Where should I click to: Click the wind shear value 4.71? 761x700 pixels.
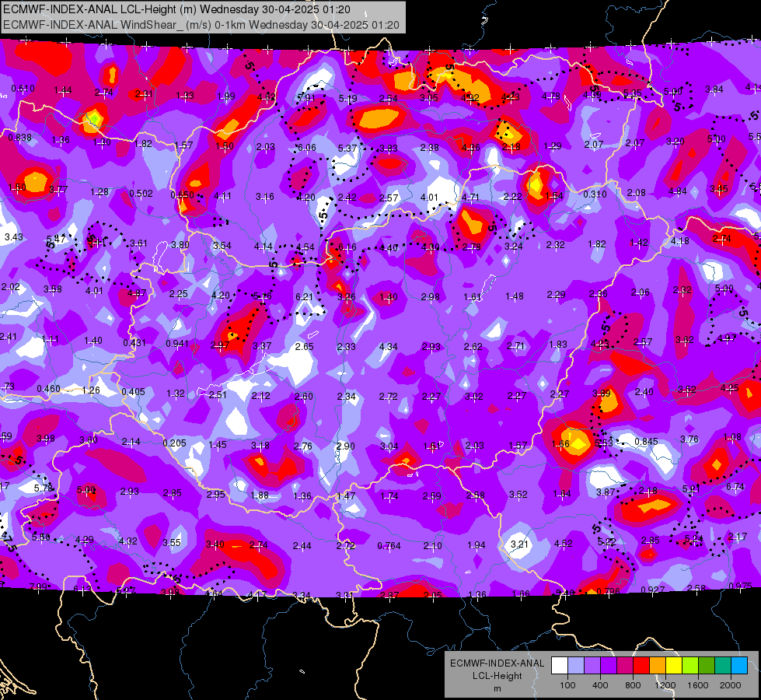[x=470, y=198]
